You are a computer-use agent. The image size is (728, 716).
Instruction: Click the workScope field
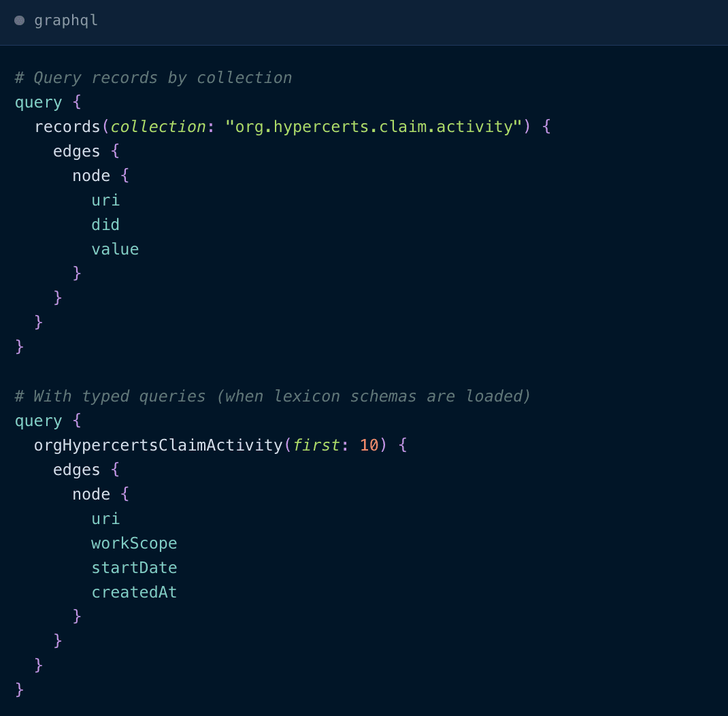tap(134, 543)
